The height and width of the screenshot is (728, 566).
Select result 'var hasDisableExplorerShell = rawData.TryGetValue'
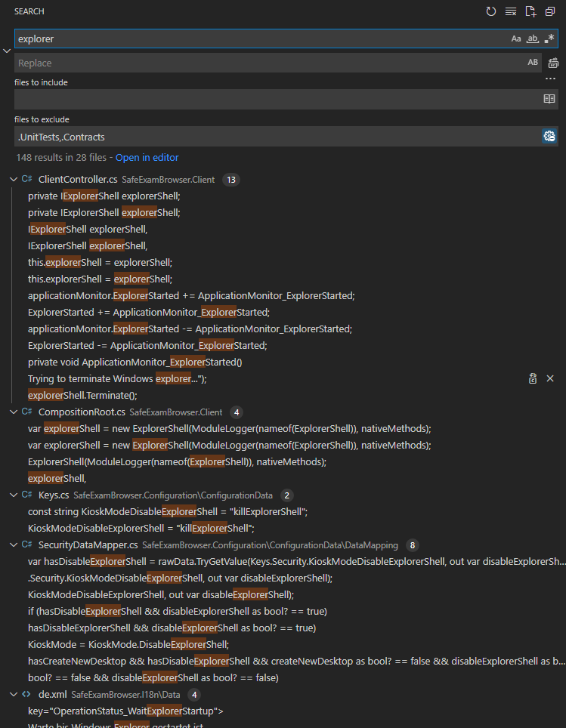click(296, 562)
